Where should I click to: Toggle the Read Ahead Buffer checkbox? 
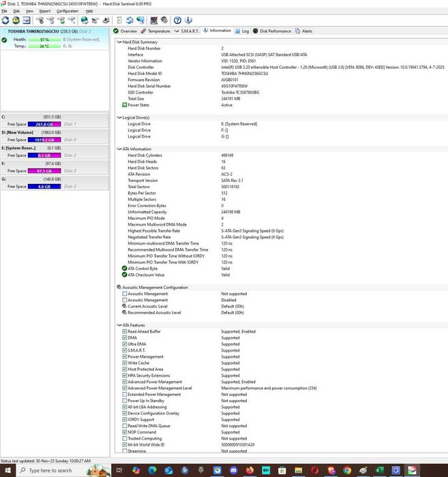click(x=125, y=332)
